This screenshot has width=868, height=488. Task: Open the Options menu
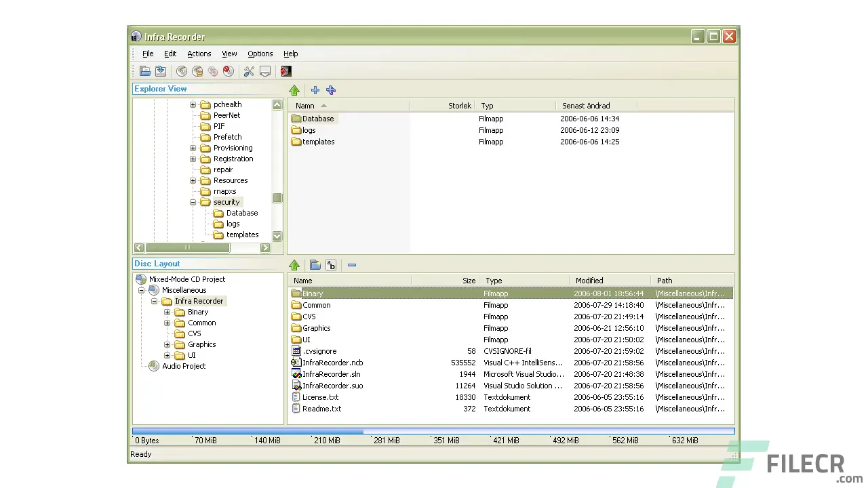click(x=260, y=54)
